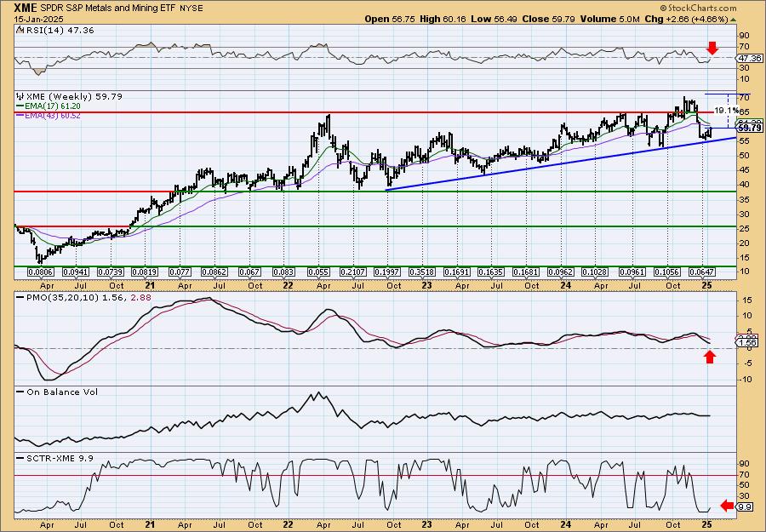Viewport: 766px width, 532px height.
Task: Click the 59.79 price tag on right axis
Action: click(x=749, y=128)
